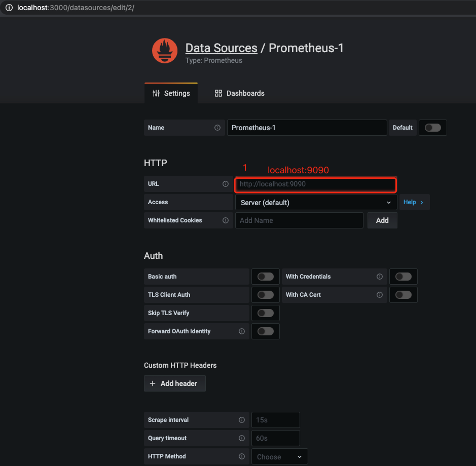Toggle the Default data source switch
This screenshot has height=466, width=476.
433,127
